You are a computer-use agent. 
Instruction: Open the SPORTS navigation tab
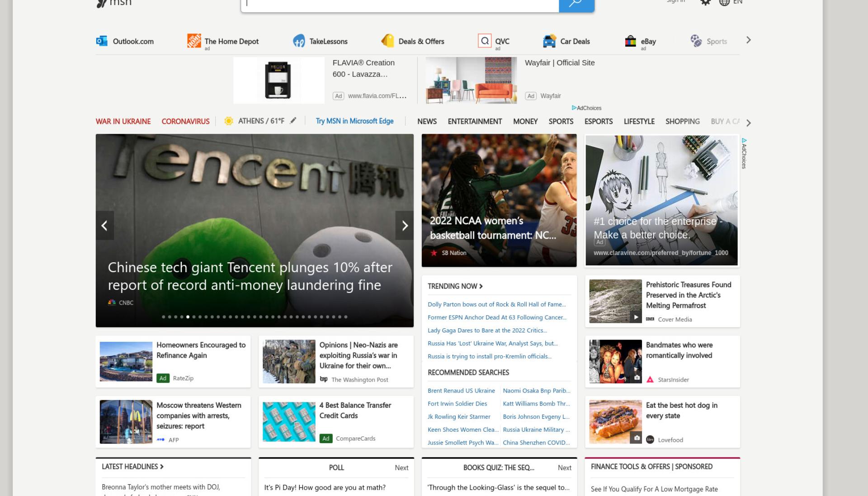click(561, 121)
